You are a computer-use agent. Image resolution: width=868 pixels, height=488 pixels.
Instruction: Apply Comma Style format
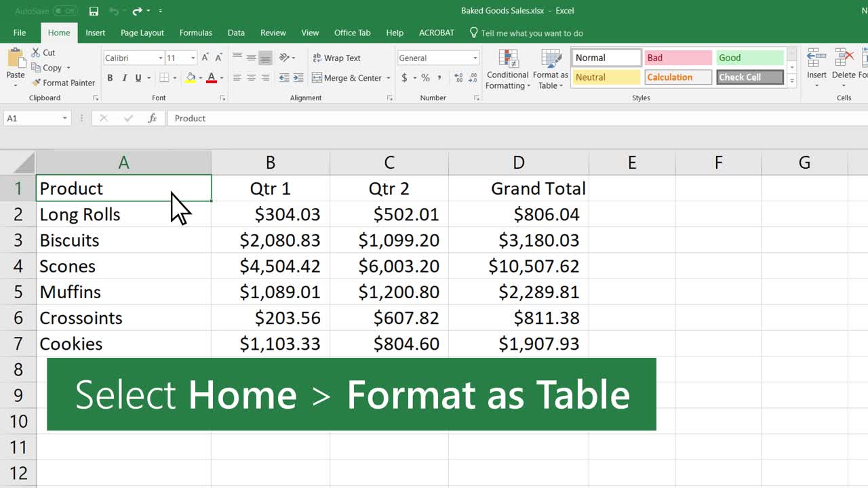(438, 78)
